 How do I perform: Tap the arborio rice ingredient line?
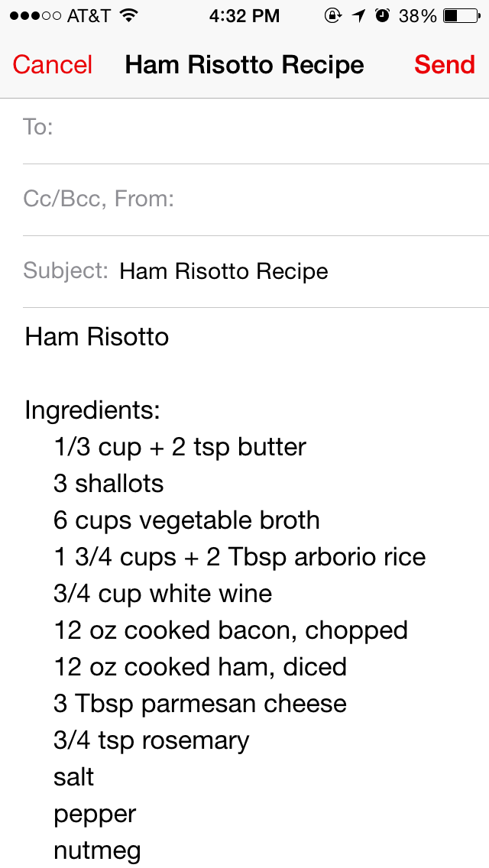239,557
